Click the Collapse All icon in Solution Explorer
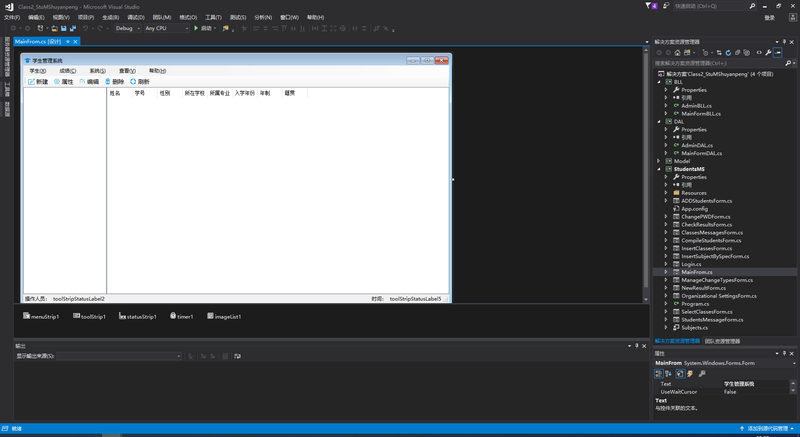 (x=737, y=53)
